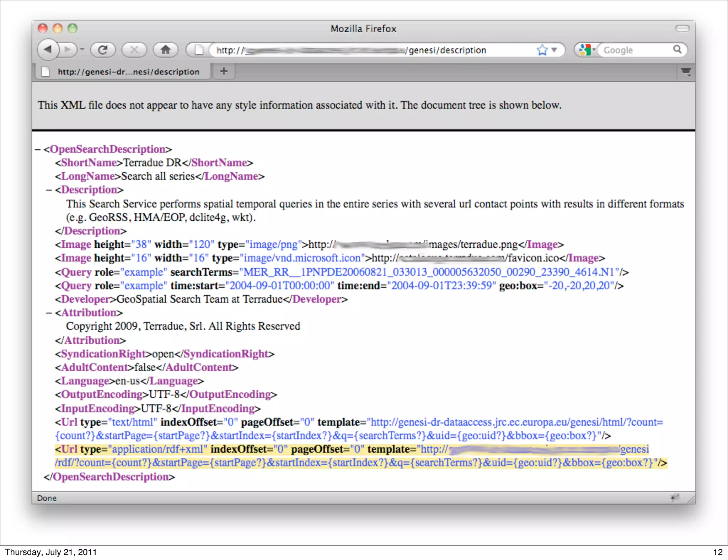728x560 pixels.
Task: Reload the page with the refresh icon
Action: tap(103, 50)
